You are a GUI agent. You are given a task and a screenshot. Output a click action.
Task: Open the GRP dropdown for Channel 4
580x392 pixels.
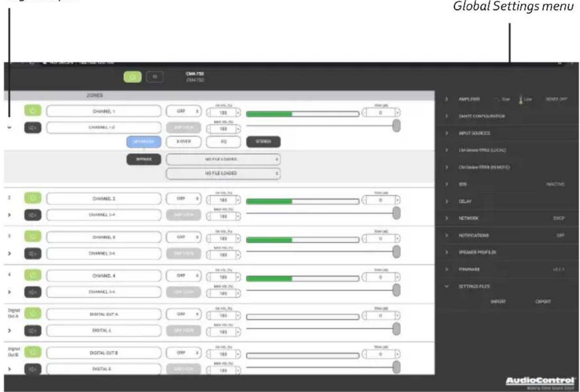[183, 276]
